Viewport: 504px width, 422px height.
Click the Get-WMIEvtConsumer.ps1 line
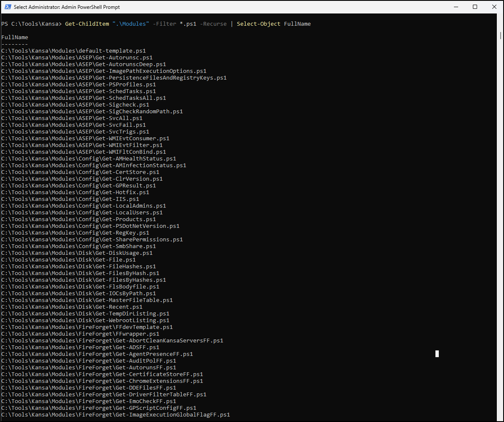[85, 139]
